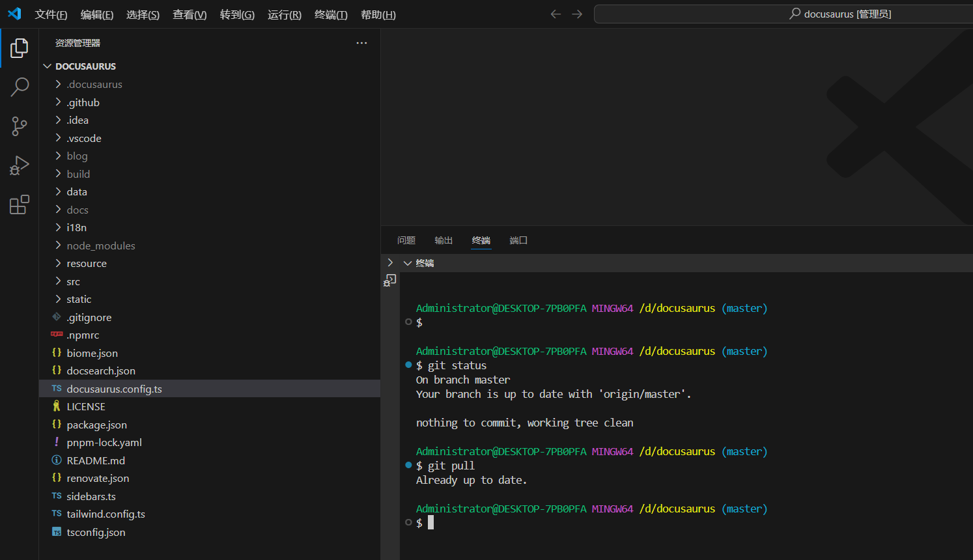The height and width of the screenshot is (560, 973).
Task: Switch to the 输出 panel tab
Action: click(x=444, y=240)
